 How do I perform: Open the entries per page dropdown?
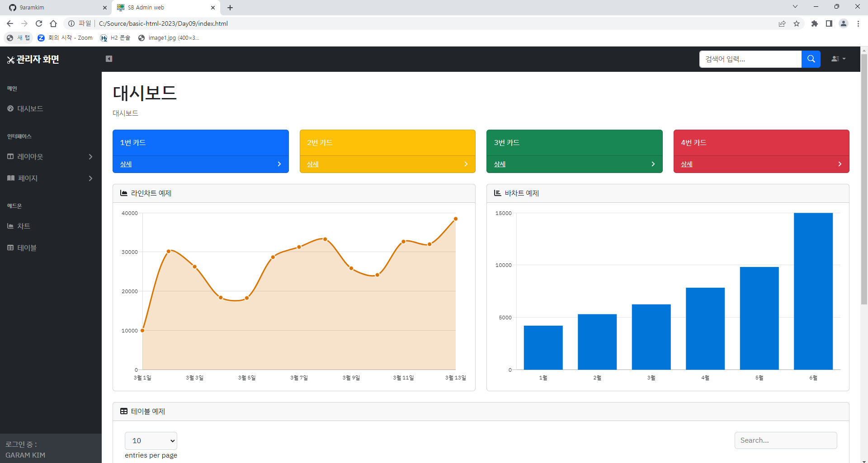[151, 440]
